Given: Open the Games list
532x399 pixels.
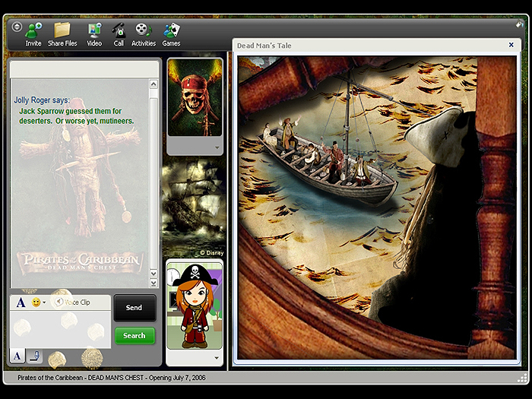Looking at the screenshot, I should [x=171, y=35].
